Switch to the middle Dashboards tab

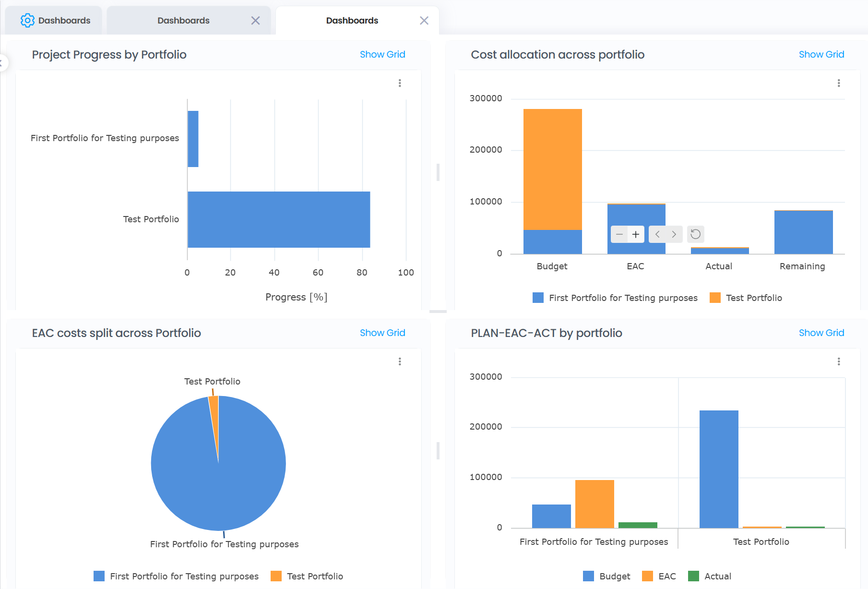point(183,21)
